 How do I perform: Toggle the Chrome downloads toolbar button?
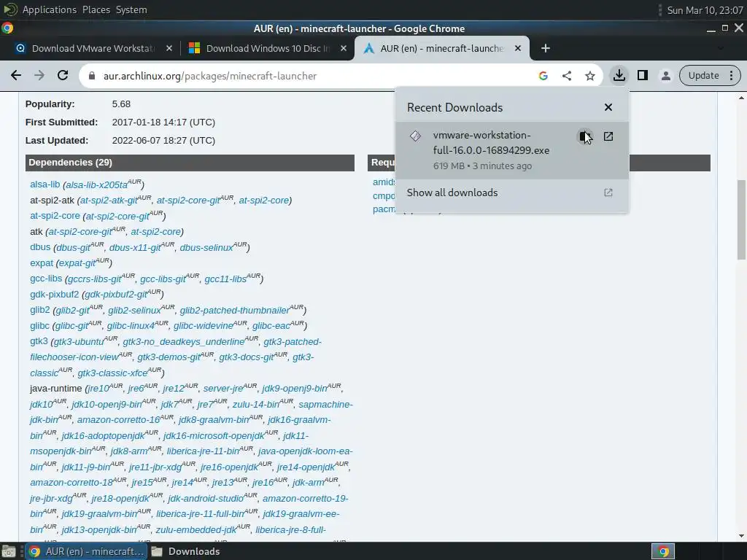[x=619, y=75]
